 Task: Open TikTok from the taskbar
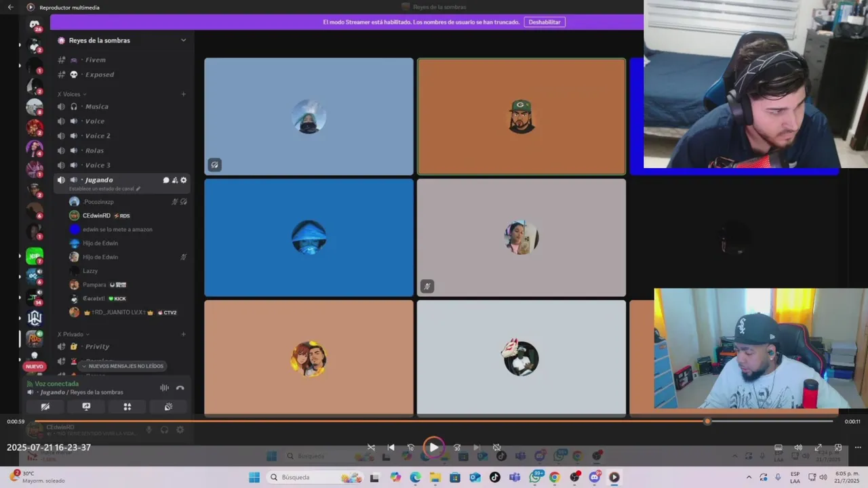pos(494,477)
